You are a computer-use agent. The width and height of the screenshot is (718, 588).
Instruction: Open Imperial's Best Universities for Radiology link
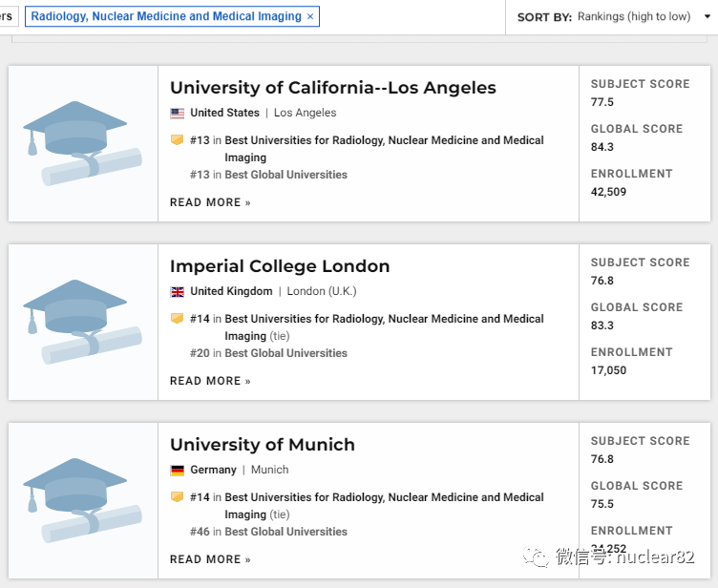coord(384,319)
